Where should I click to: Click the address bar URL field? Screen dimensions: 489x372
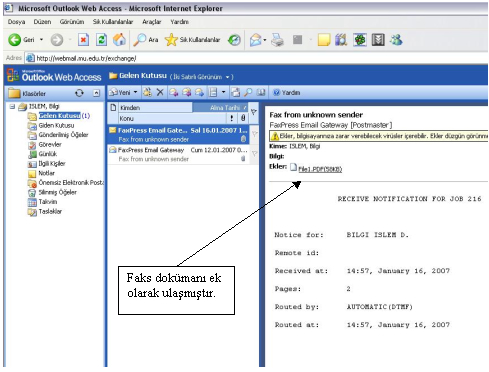pyautogui.click(x=257, y=58)
